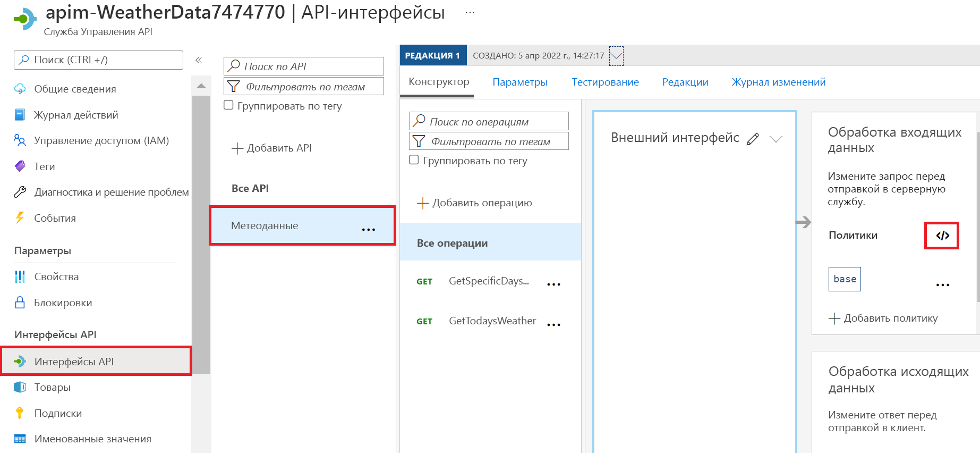Focus the operations Фильтровать по тегам field
Viewport: 980px width, 453px height.
[x=489, y=141]
